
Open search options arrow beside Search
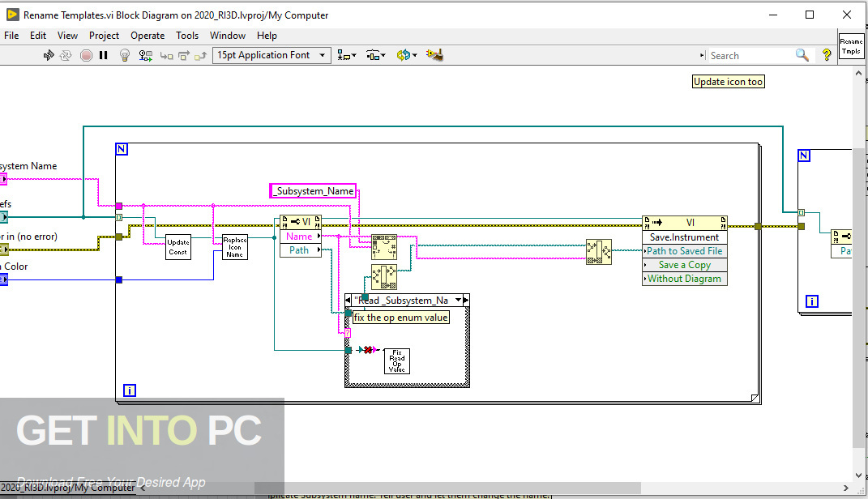pos(703,55)
